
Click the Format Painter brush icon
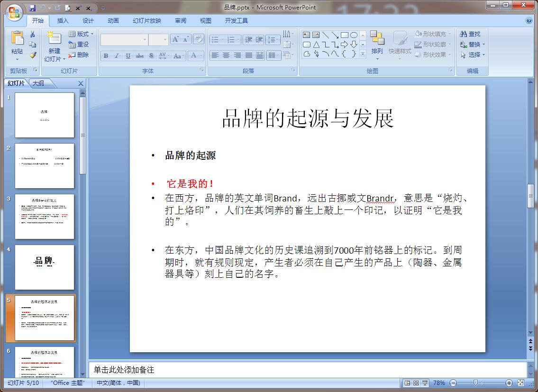point(33,55)
